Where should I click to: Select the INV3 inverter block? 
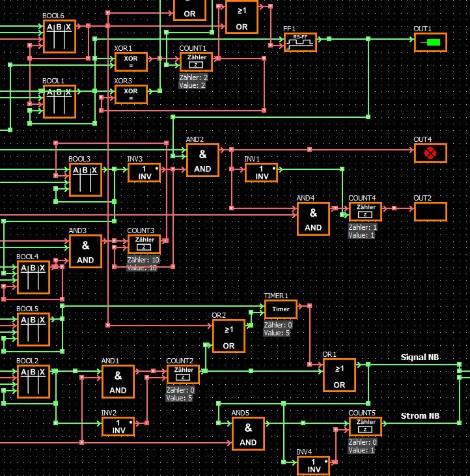pos(144,173)
